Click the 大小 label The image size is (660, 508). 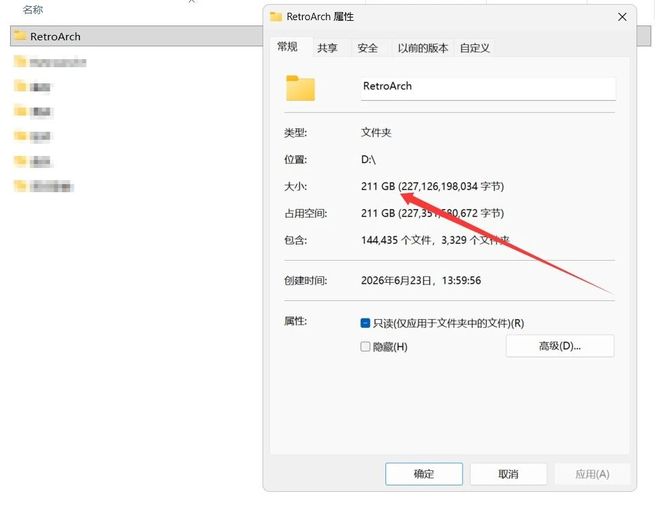coord(295,186)
